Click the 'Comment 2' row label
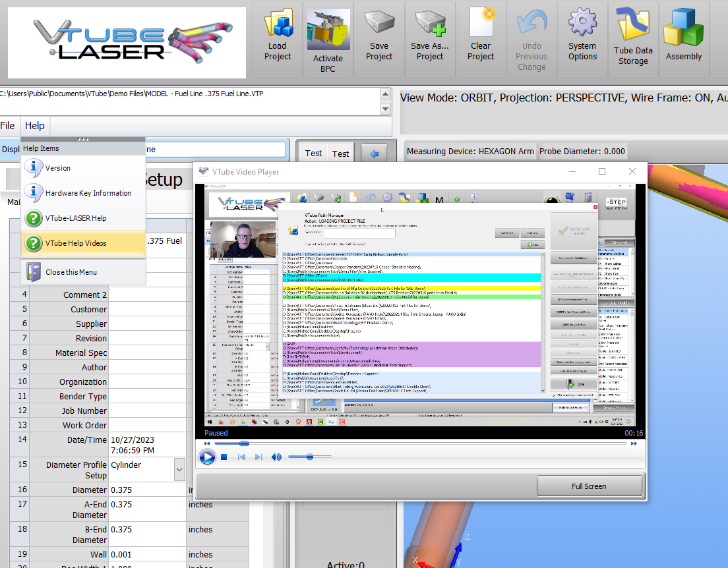 [x=85, y=295]
